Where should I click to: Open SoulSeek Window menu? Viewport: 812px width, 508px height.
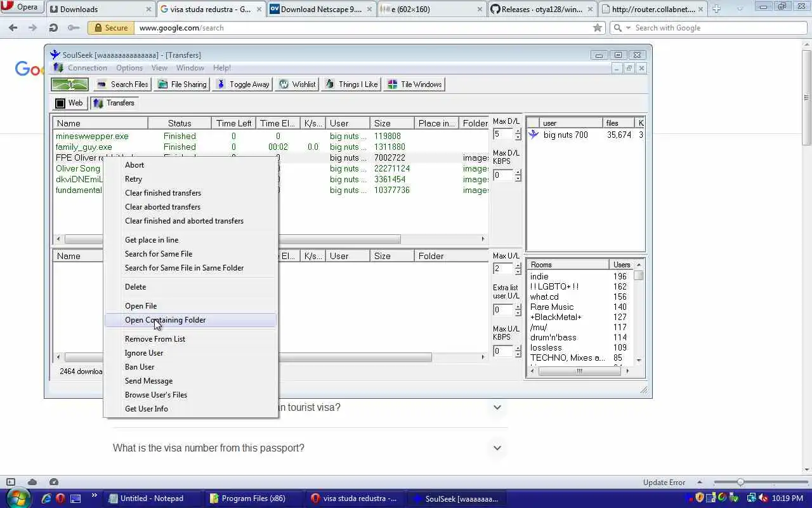190,68
